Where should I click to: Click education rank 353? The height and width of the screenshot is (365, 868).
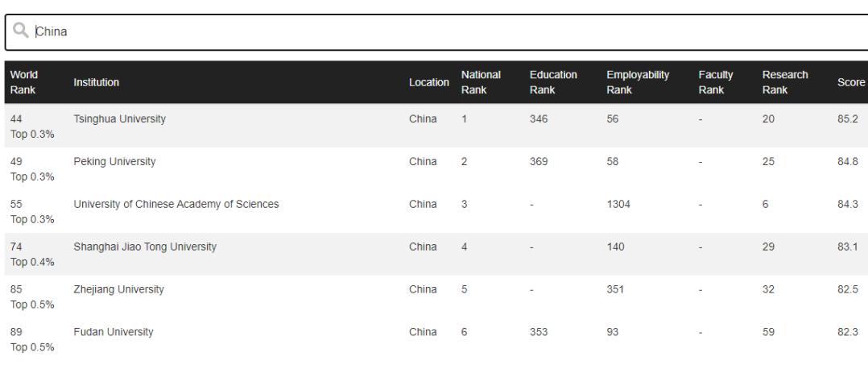(x=539, y=332)
